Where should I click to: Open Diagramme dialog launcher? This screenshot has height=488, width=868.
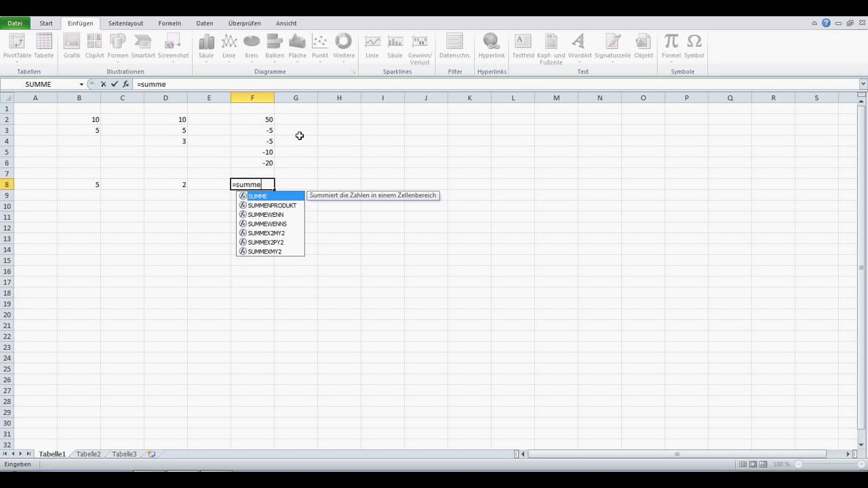pyautogui.click(x=353, y=72)
